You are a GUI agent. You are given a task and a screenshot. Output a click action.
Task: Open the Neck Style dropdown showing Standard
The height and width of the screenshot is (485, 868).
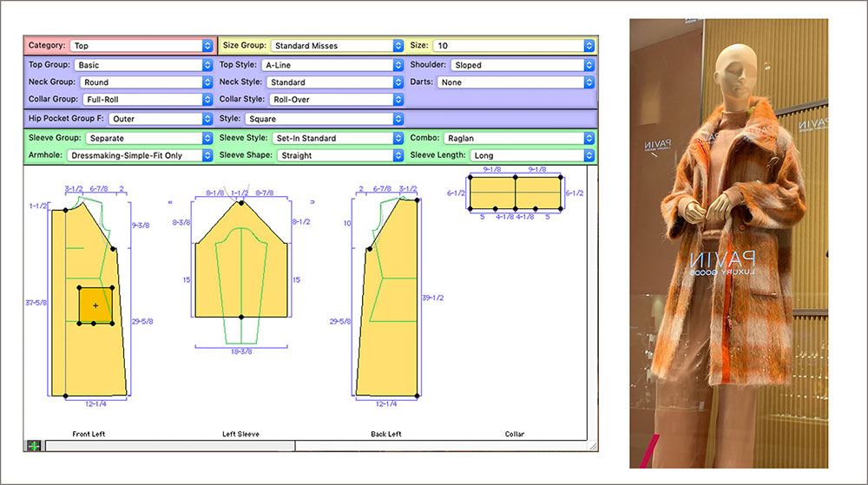[335, 82]
